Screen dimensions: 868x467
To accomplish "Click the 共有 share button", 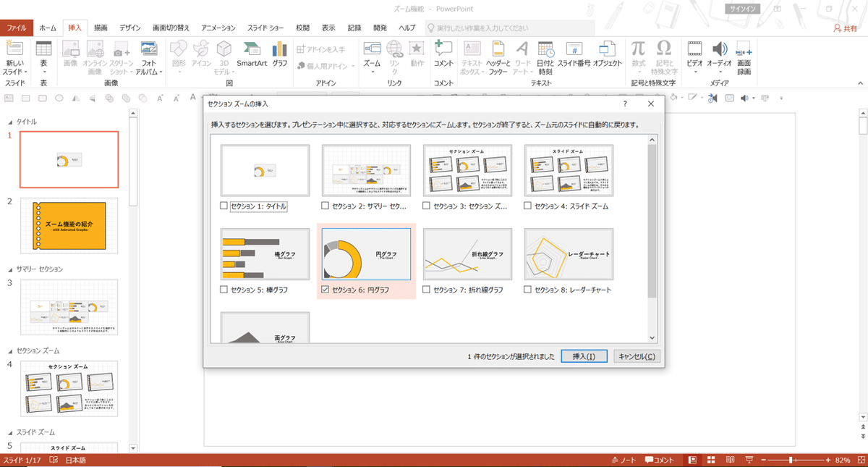I will coord(845,28).
